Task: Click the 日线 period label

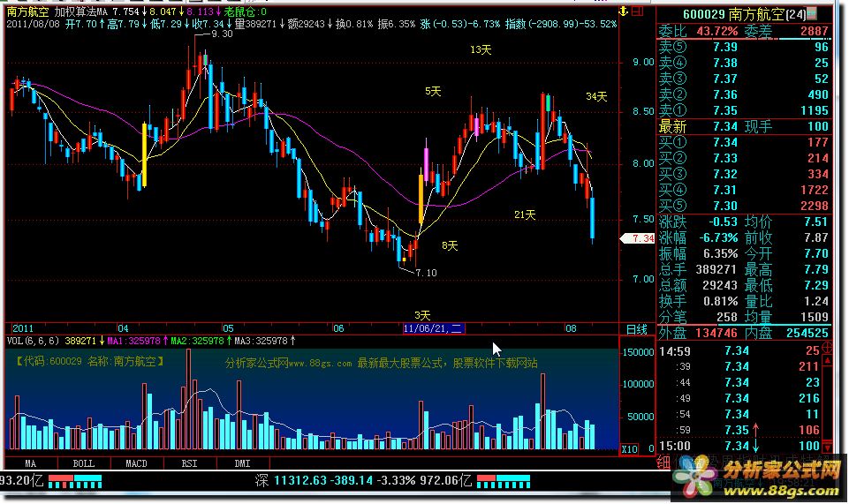Action: [x=637, y=328]
